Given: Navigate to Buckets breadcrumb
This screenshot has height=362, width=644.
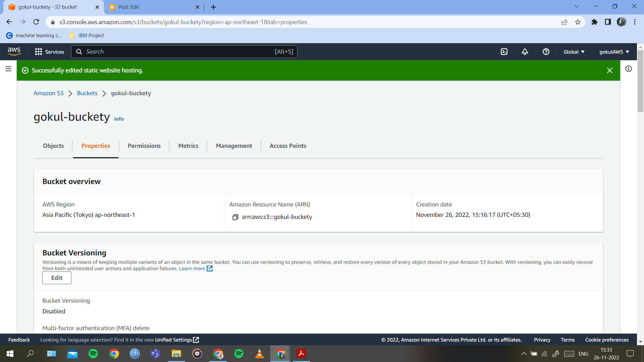Looking at the screenshot, I should coord(87,93).
